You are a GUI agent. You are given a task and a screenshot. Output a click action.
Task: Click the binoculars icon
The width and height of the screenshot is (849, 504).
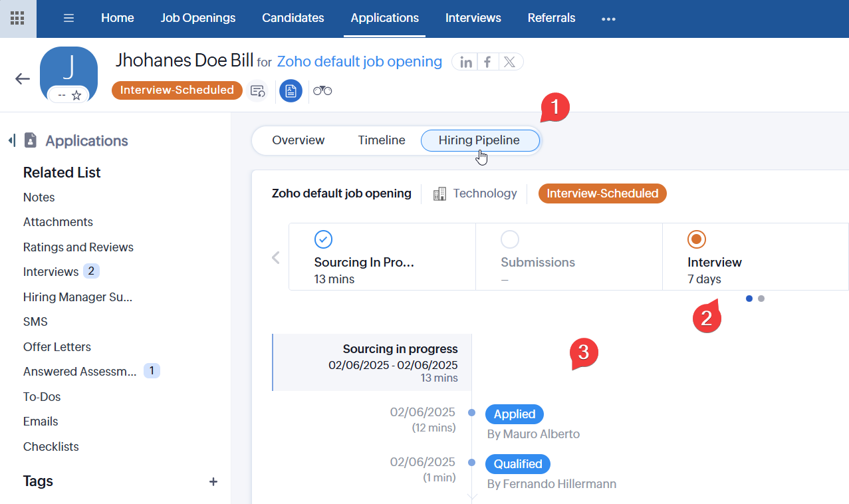click(x=322, y=90)
